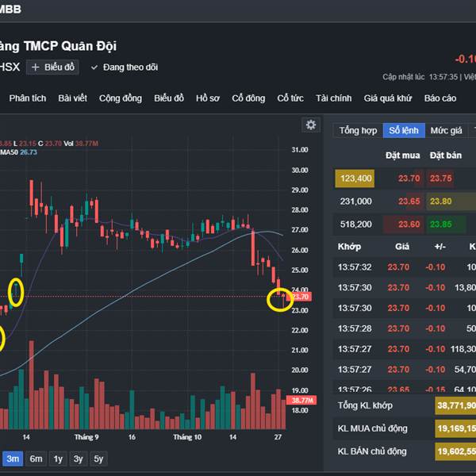
Task: Switch chart range to 1y
Action: click(57, 459)
